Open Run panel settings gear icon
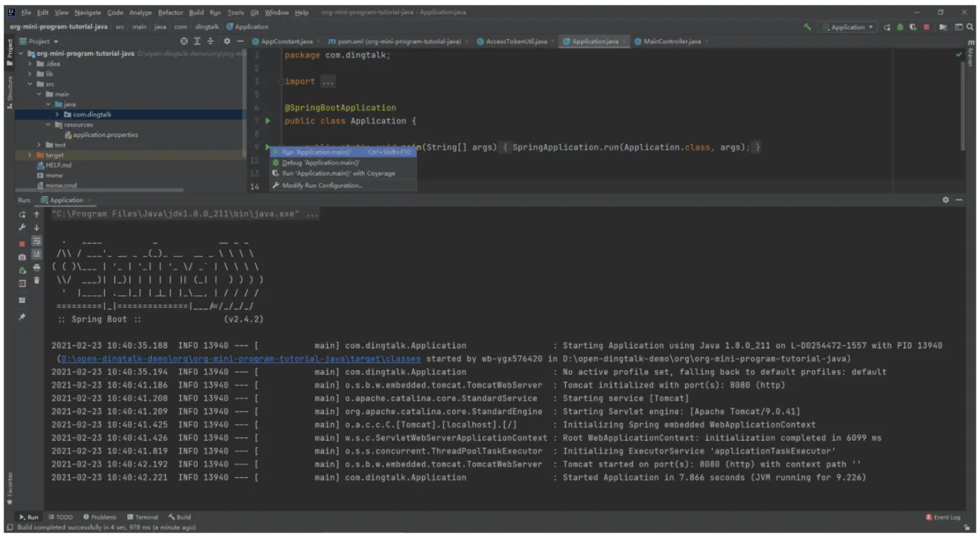This screenshot has width=980, height=538. [x=946, y=200]
